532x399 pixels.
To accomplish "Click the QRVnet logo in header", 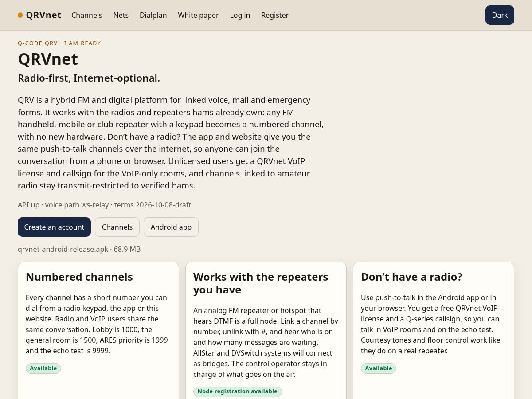I will [x=39, y=15].
